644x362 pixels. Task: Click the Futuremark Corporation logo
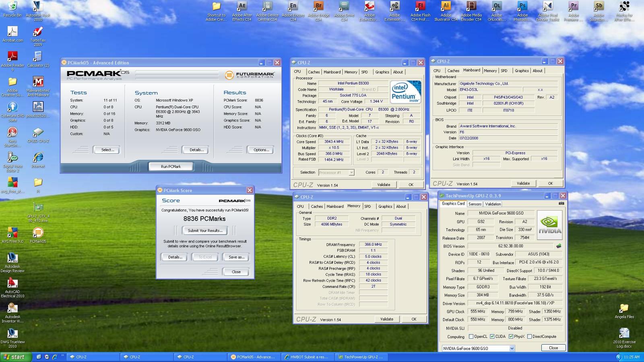pyautogui.click(x=250, y=75)
